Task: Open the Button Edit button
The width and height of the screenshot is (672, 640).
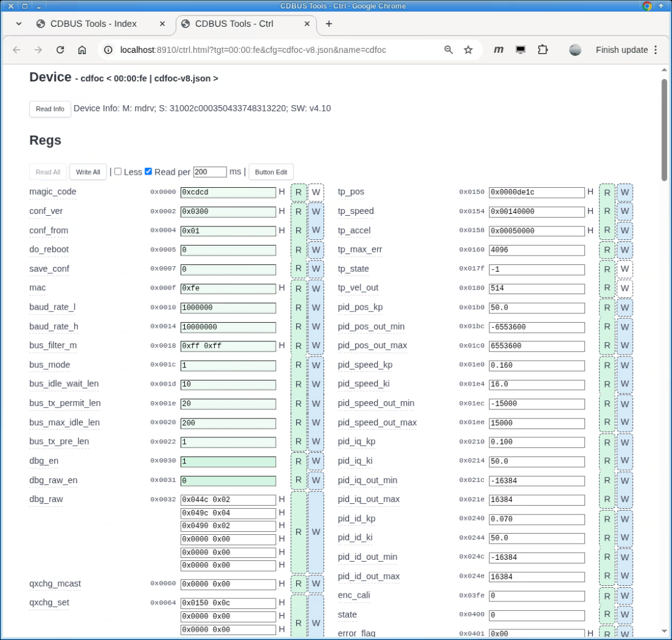Action: point(271,172)
